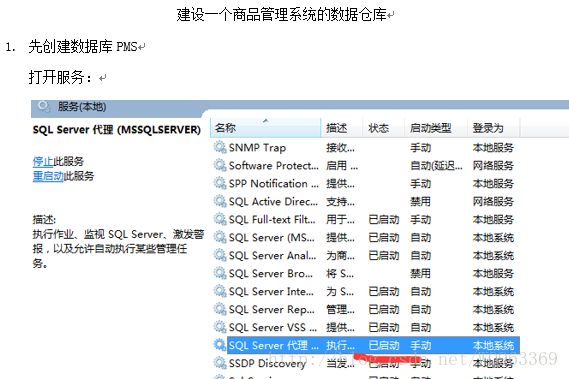
Task: Click the gear icon beside SQL Server Bro...
Action: [x=220, y=273]
